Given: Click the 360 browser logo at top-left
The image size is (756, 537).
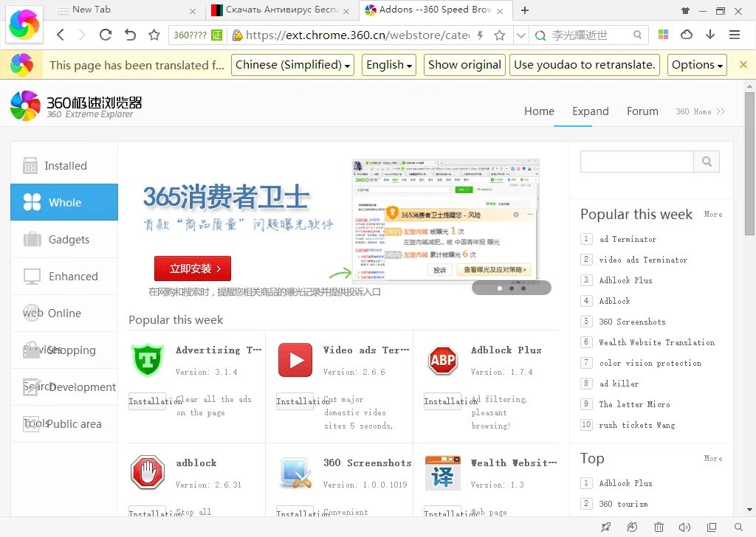Looking at the screenshot, I should pos(24,24).
